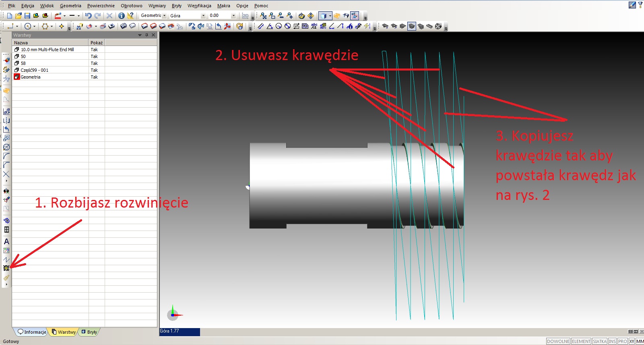Click the binoculars find feature icon
Screen dimensions: 644x345
[x=79, y=26]
